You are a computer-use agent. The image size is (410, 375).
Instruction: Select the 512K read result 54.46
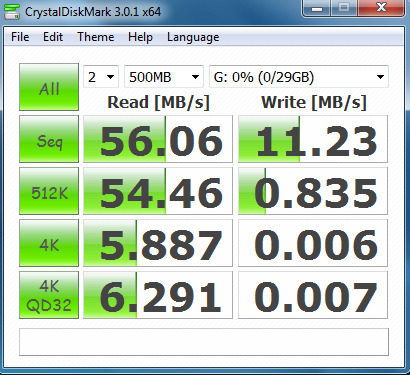[158, 191]
